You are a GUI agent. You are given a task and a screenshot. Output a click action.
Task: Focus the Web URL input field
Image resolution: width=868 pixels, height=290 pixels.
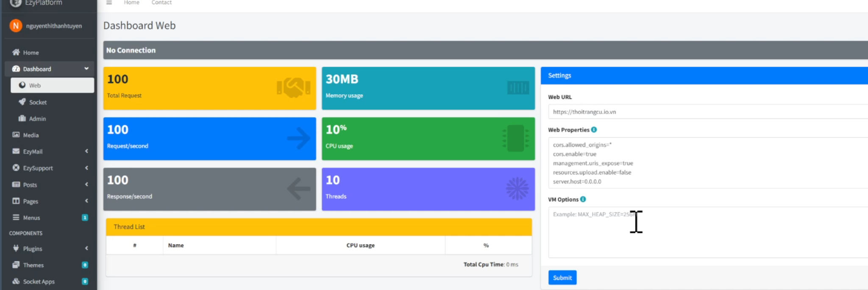coord(704,112)
